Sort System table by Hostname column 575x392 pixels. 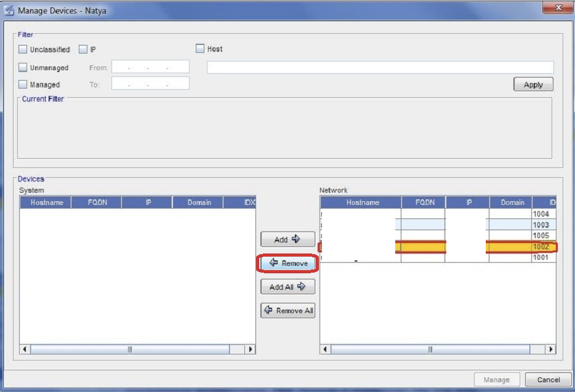coord(46,202)
